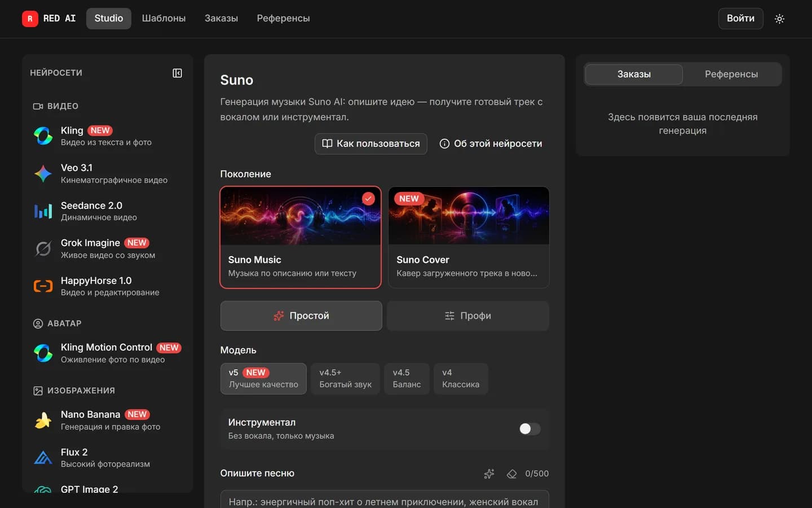Viewport: 812px width, 508px height.
Task: Click the 0/500 character counter
Action: point(537,474)
